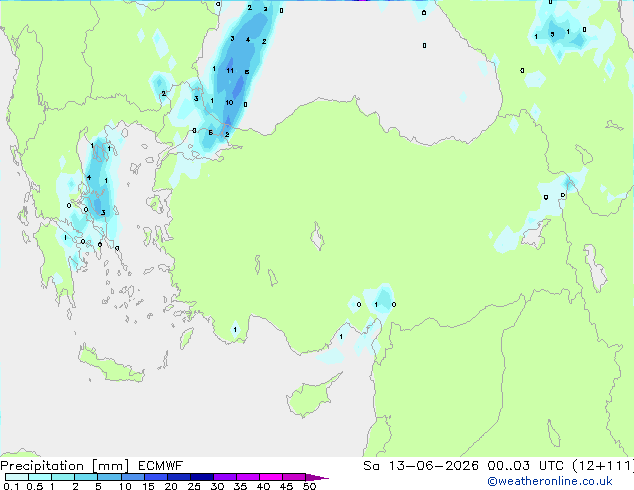The image size is (634, 490).
Task: Click the '20' legend scale label
Action: pyautogui.click(x=171, y=486)
